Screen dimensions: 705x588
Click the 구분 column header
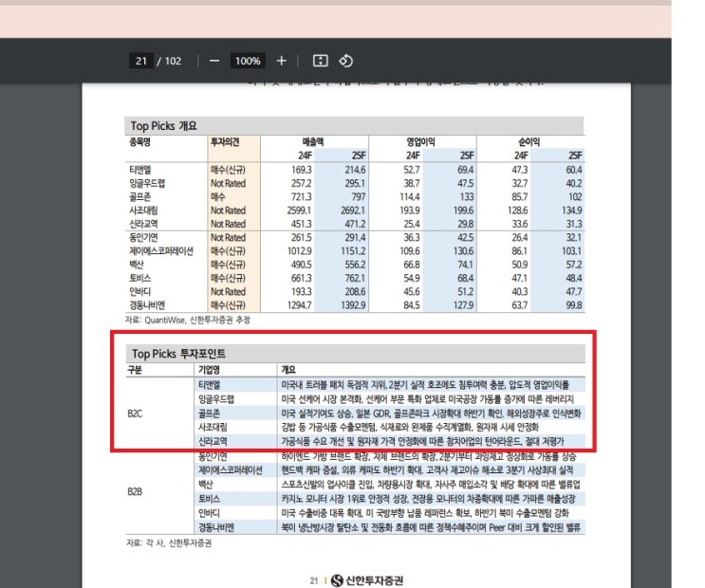pyautogui.click(x=135, y=370)
